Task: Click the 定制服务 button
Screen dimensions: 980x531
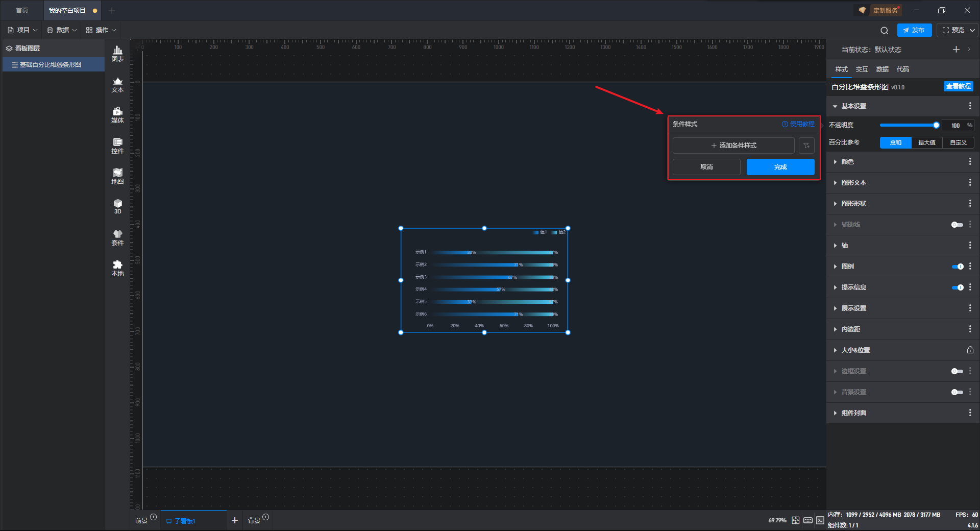Action: 878,10
